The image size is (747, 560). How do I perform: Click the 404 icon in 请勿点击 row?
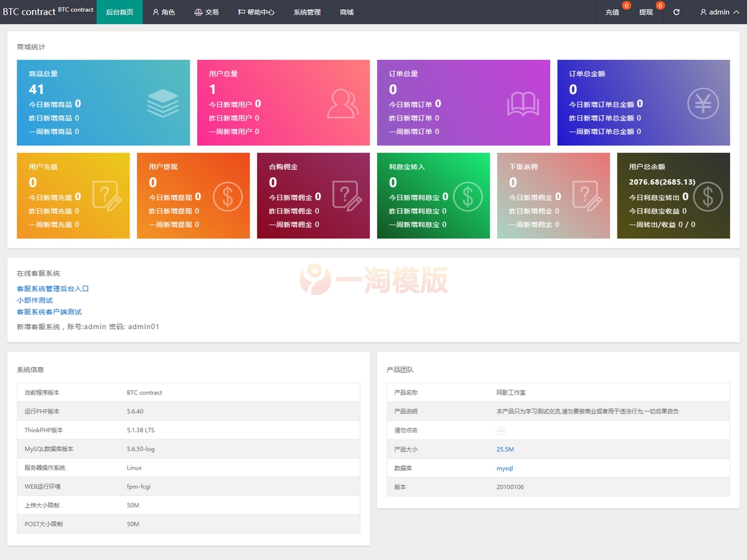pyautogui.click(x=501, y=430)
